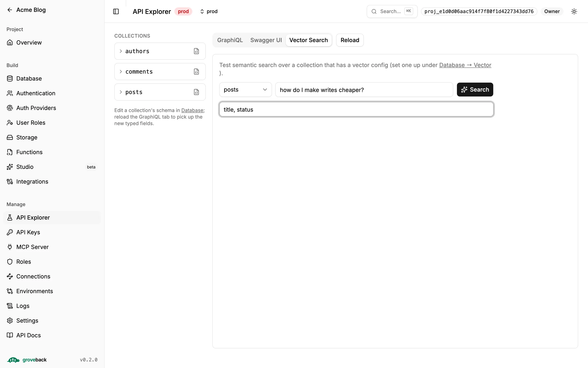Toggle the sidebar panel icon
Viewport: 588px width, 368px height.
116,11
